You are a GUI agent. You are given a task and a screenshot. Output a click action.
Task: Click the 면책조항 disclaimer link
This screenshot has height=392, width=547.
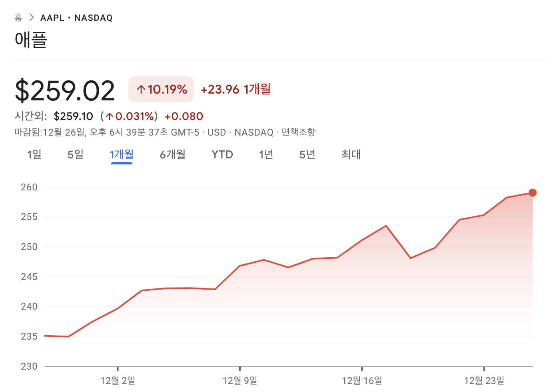click(298, 132)
